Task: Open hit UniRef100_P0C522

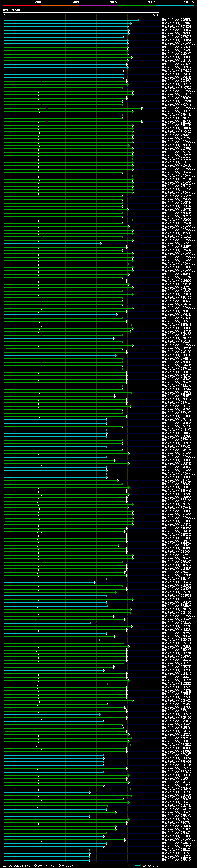Action: (177, 88)
